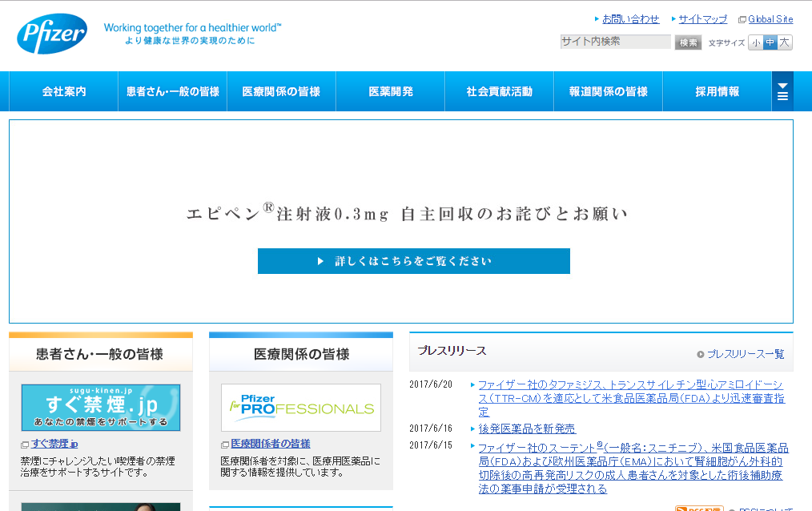
Task: Follow the 医療関係者の皆様 text link
Action: (271, 444)
